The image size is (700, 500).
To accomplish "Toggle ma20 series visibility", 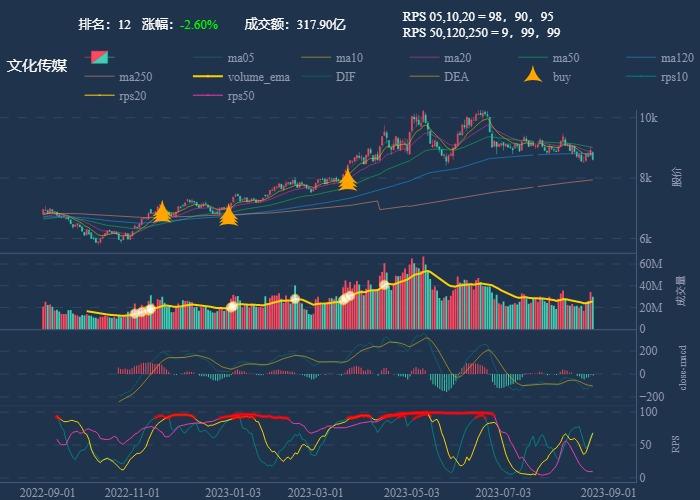I will [x=441, y=58].
